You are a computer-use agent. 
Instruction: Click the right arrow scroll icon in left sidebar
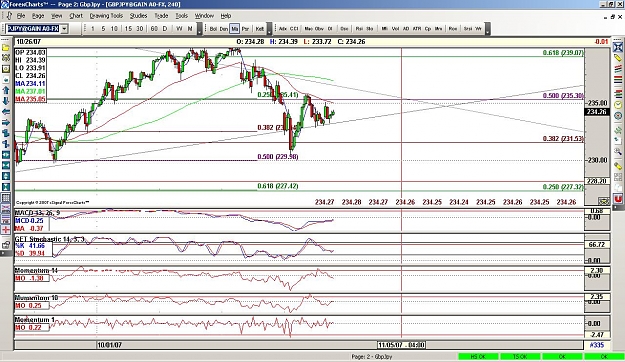(6, 123)
